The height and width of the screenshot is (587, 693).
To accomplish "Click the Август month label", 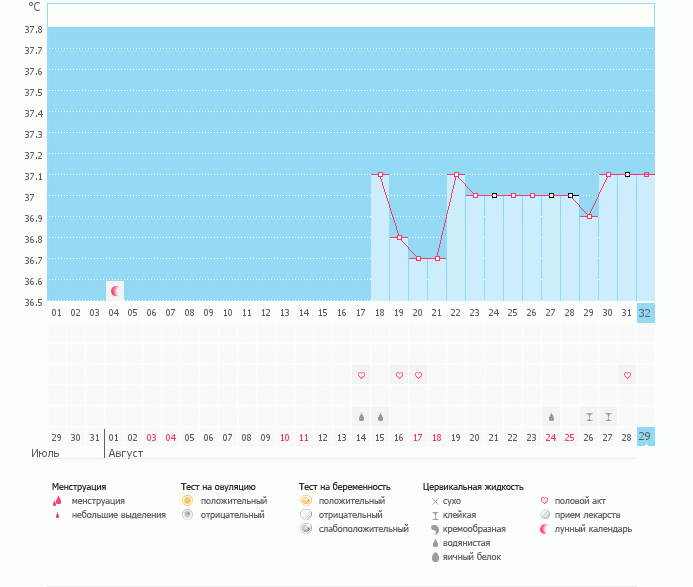I will (125, 453).
